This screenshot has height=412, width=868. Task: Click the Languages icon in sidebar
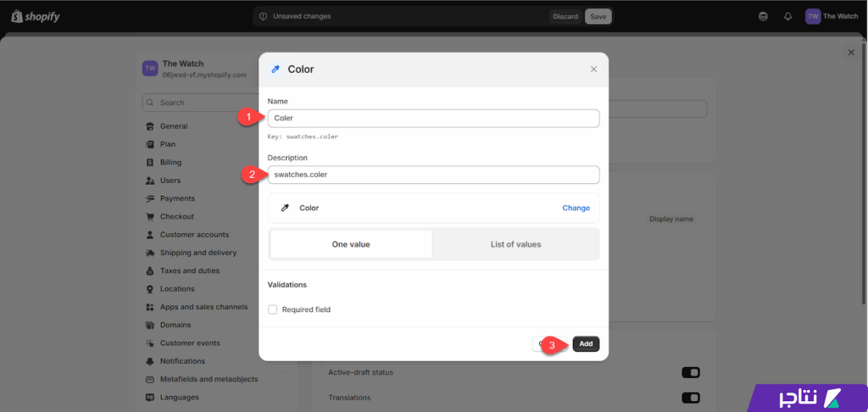151,397
